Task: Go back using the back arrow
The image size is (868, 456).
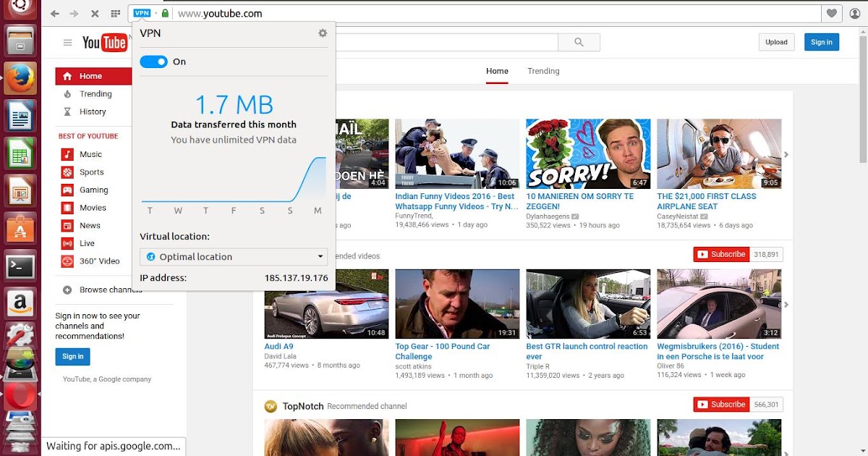Action: (54, 13)
